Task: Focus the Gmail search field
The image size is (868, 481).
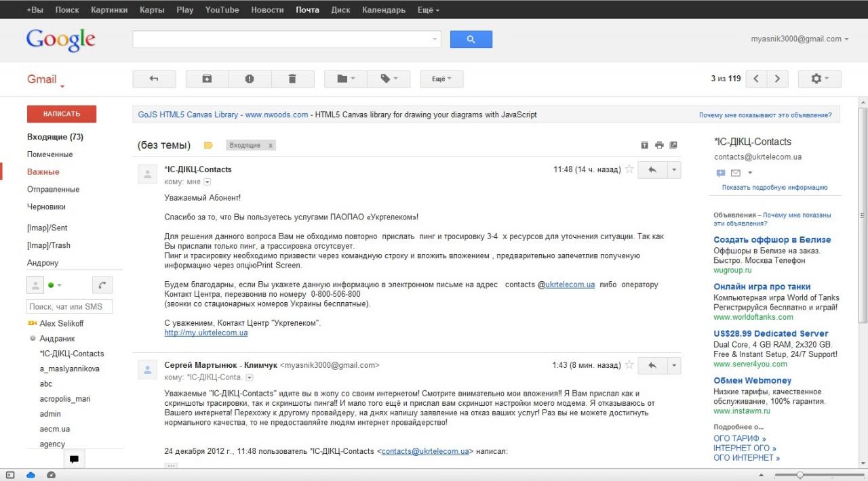Action: coord(281,39)
